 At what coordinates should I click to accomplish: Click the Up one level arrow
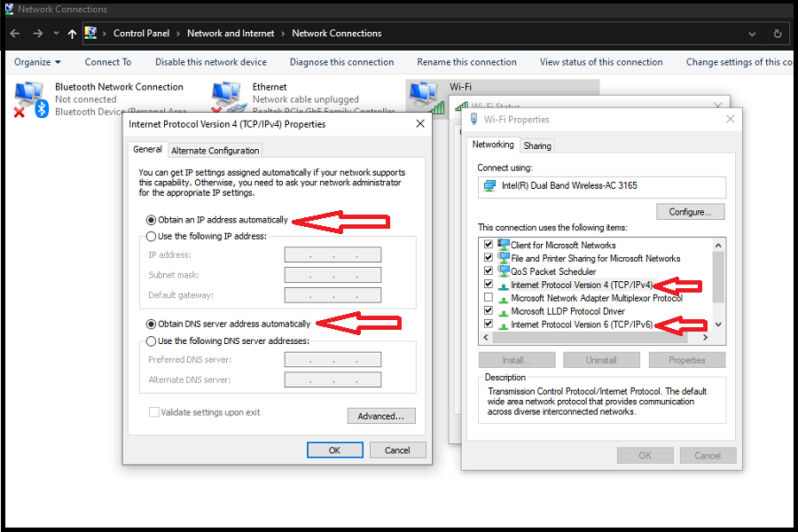tap(72, 34)
